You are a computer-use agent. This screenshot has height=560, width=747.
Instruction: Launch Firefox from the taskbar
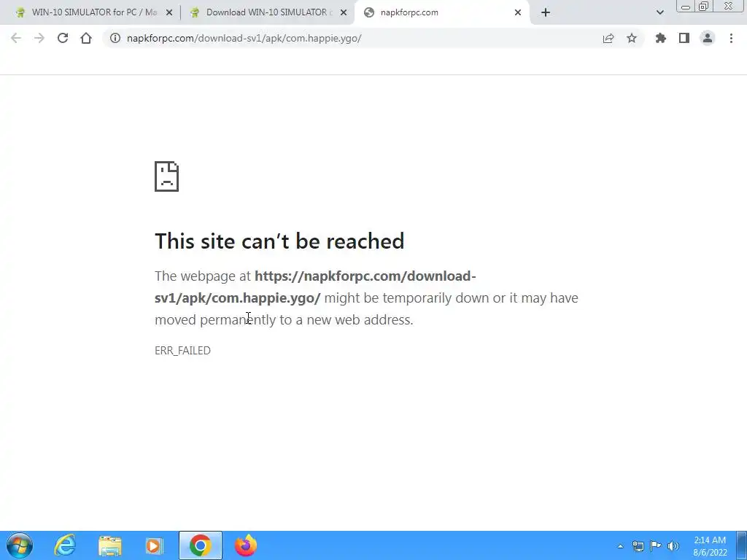pos(246,545)
